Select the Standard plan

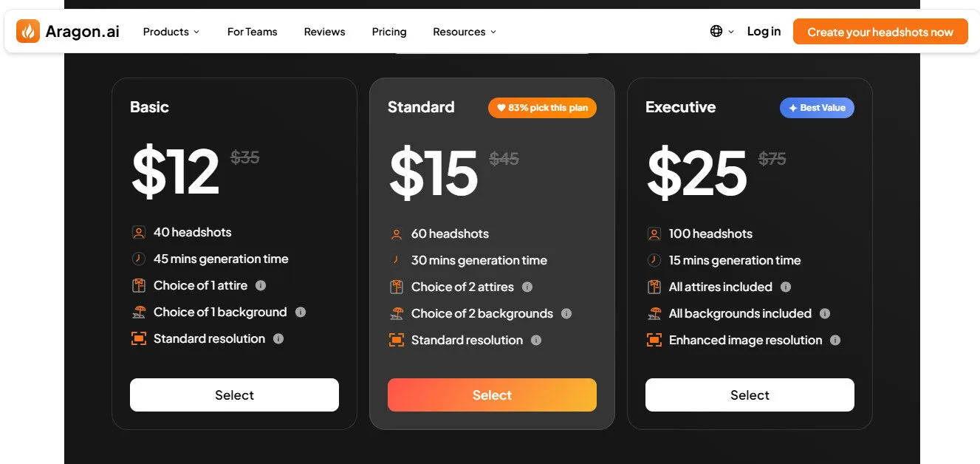pos(492,395)
